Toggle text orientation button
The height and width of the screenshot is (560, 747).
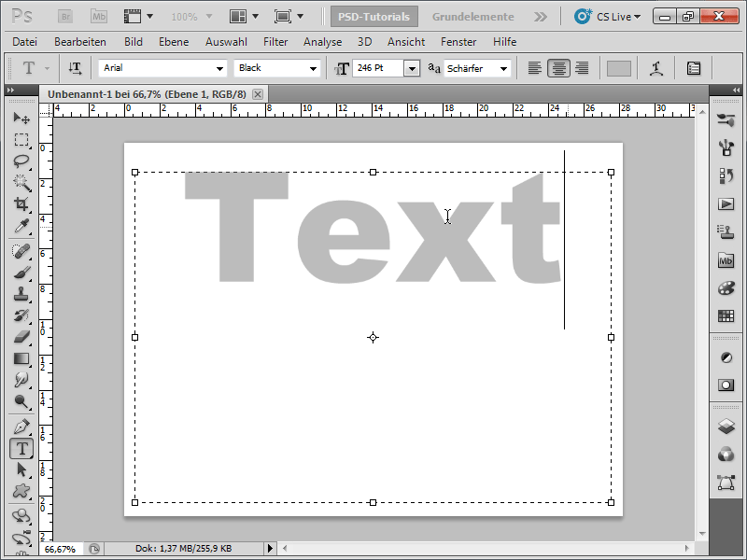tap(75, 68)
